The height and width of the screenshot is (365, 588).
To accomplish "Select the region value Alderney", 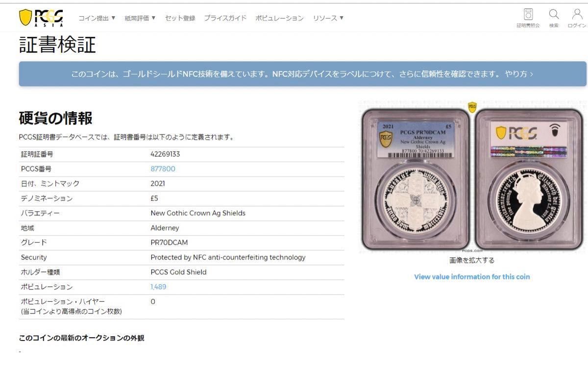I will (165, 228).
